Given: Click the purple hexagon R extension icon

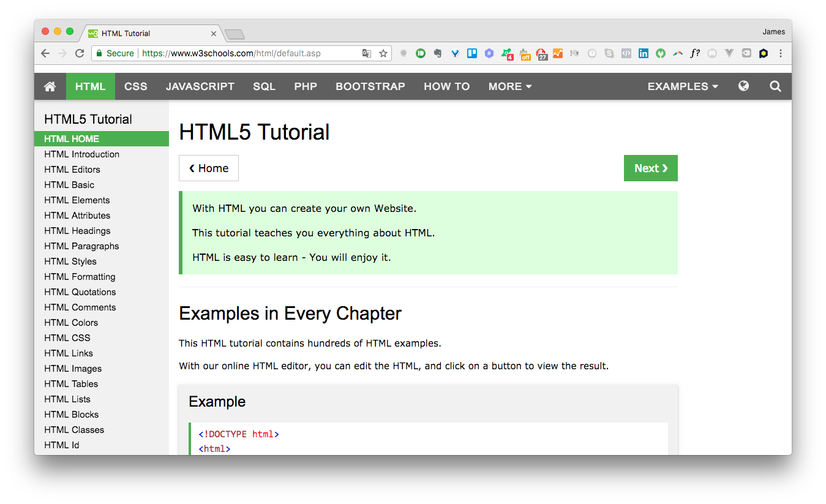Looking at the screenshot, I should click(x=489, y=53).
